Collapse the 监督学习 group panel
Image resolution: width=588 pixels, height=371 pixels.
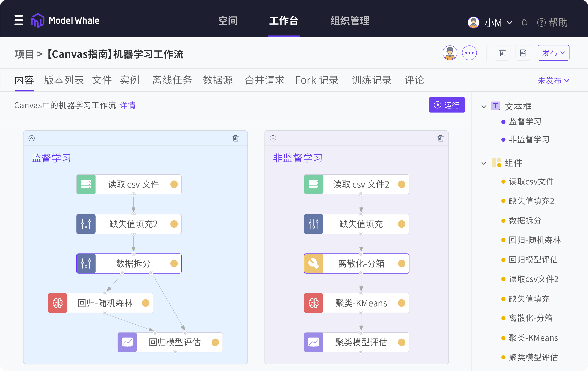pos(31,139)
